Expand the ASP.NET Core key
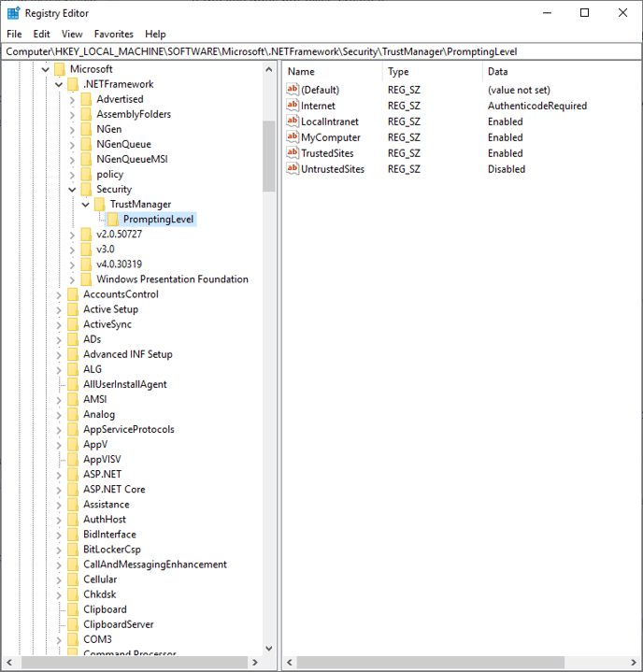Screen dimensions: 643x672 59,489
